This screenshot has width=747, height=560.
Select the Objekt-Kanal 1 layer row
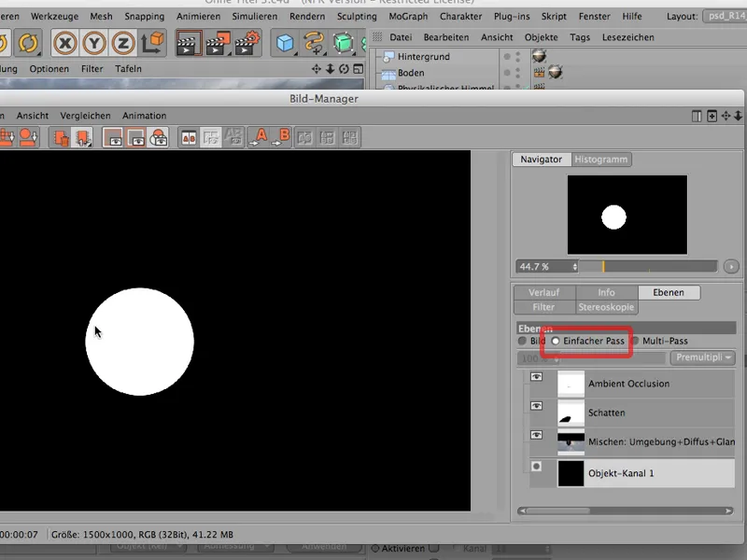[632, 473]
